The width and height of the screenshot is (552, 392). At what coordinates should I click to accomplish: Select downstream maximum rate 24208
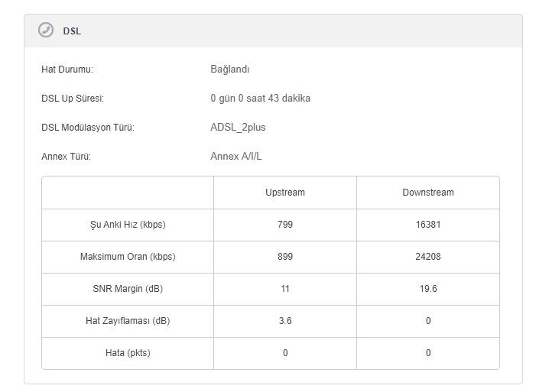tap(428, 257)
